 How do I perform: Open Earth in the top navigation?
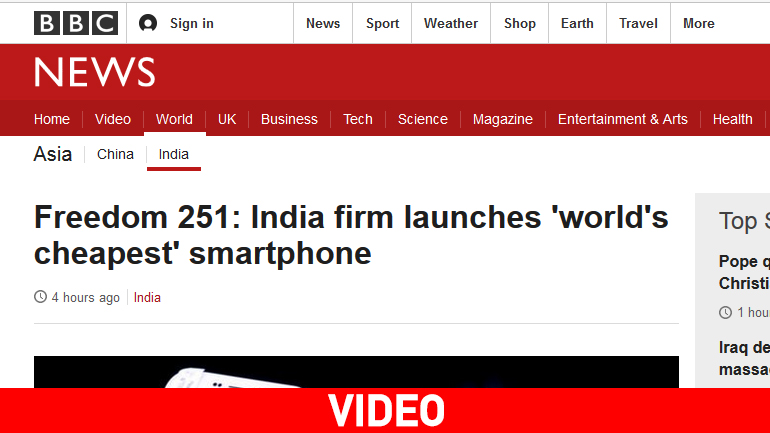point(577,23)
